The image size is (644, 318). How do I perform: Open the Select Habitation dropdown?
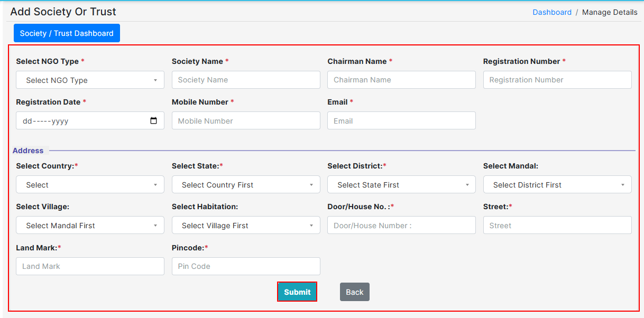point(246,226)
